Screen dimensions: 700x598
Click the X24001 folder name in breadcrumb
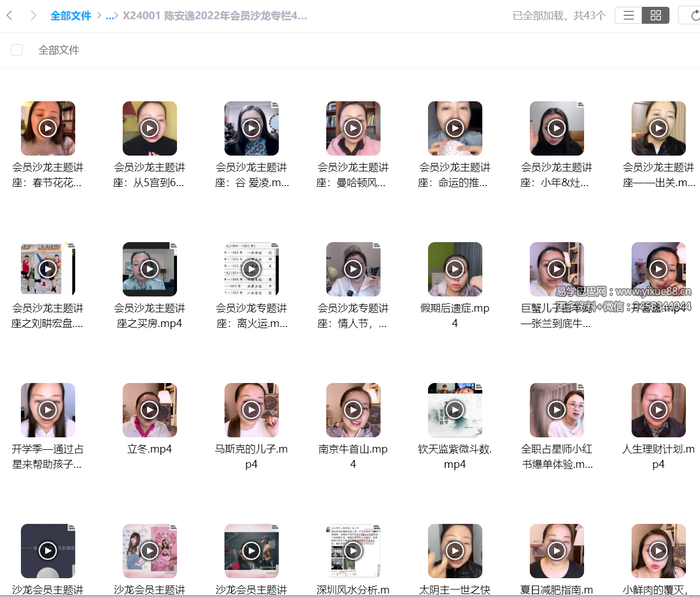215,16
